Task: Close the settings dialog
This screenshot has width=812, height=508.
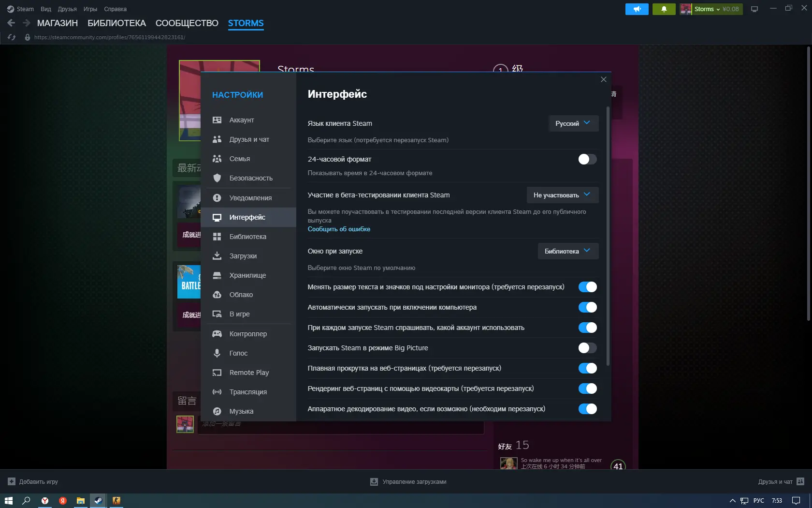Action: pos(604,79)
